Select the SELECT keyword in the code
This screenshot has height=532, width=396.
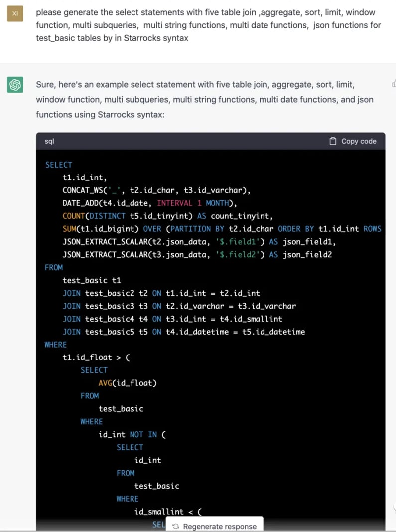[58, 165]
